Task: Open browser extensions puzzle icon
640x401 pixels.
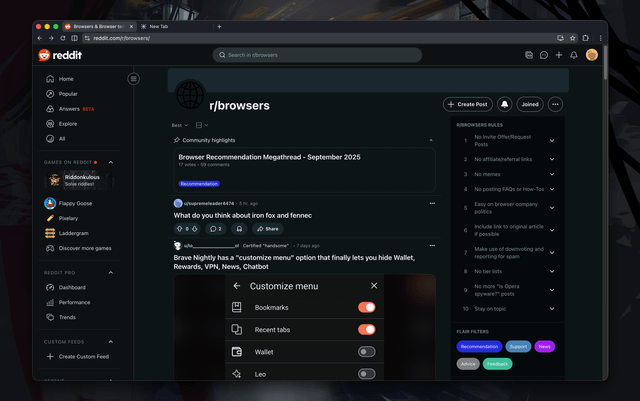Action: (x=586, y=38)
